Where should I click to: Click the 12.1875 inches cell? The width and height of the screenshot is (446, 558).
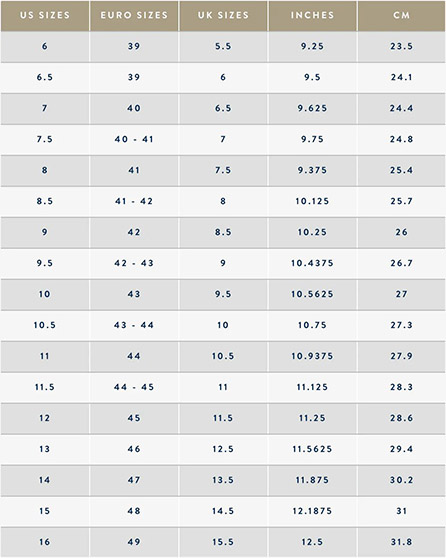pos(313,511)
